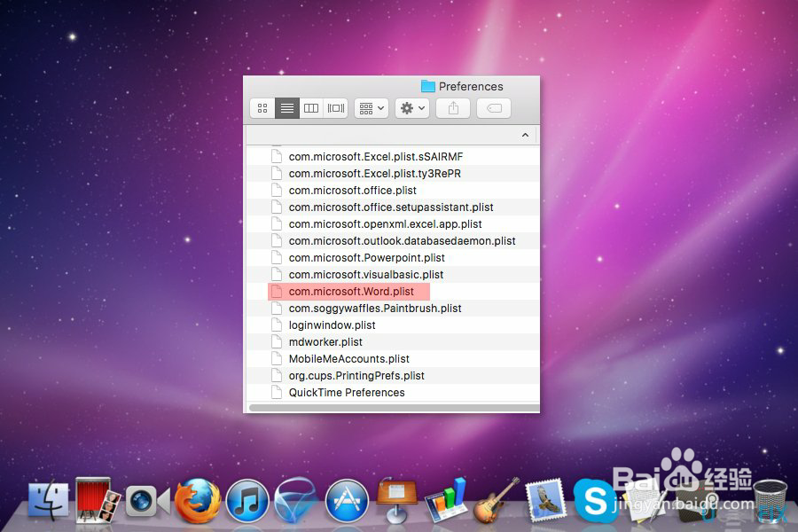Select com.microsoft.Powerpoint.plist
Screen dimensions: 798x532
click(393, 258)
